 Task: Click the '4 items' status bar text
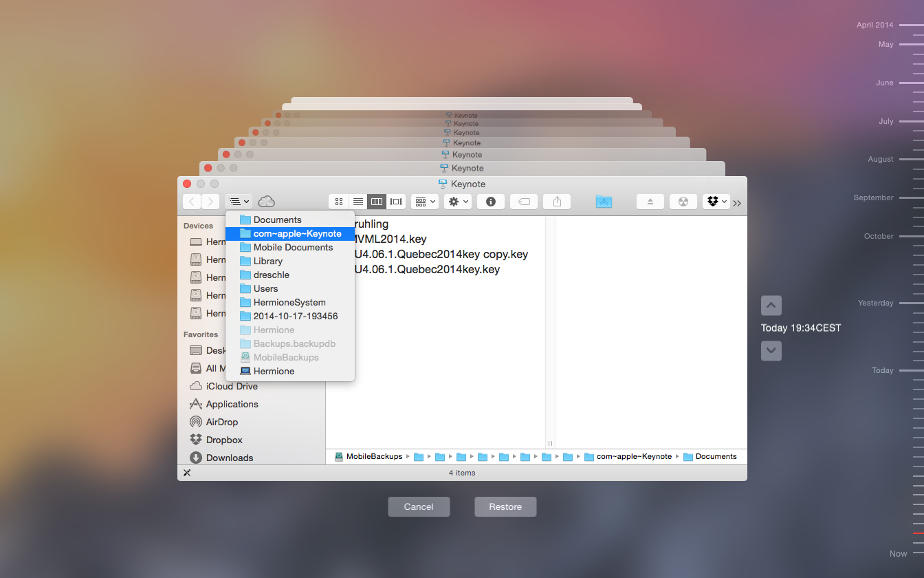point(462,473)
